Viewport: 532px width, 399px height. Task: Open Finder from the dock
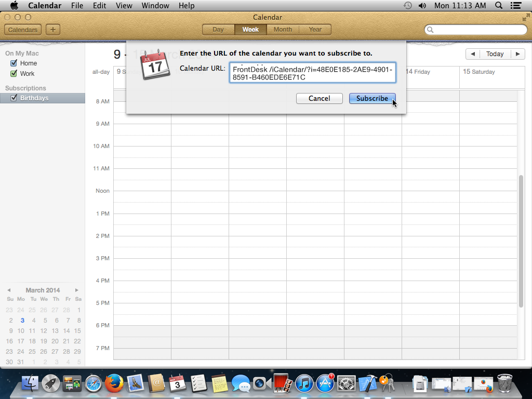(30, 383)
